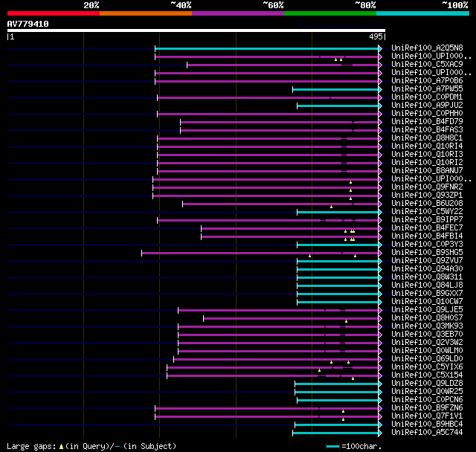Click the UniRef100_Q9ZVU7 label
Image resolution: width=476 pixels, height=452 pixels.
point(427,261)
